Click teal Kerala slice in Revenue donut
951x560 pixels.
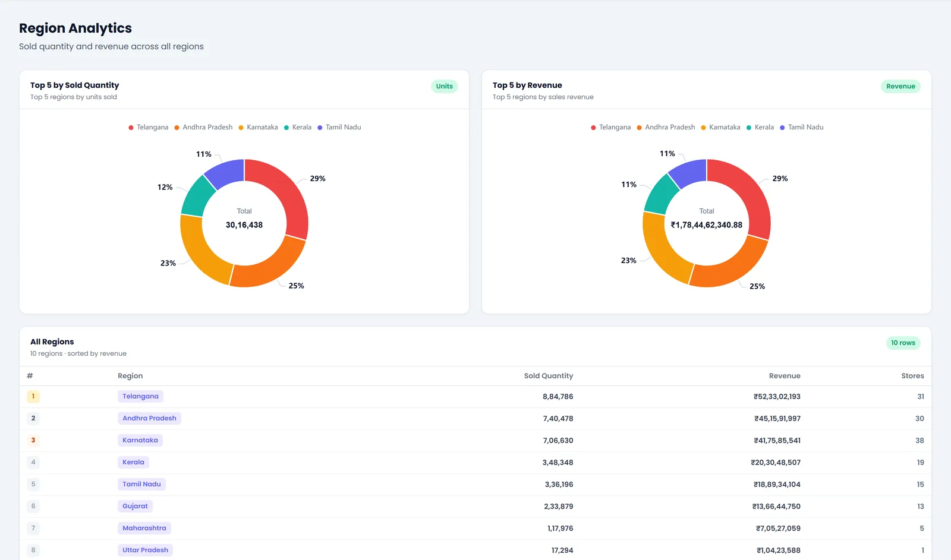pyautogui.click(x=660, y=197)
